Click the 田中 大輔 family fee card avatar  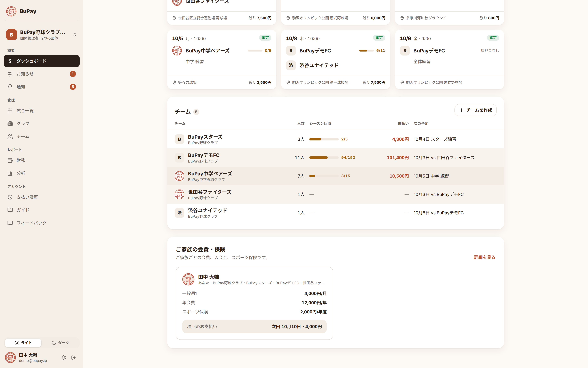188,279
